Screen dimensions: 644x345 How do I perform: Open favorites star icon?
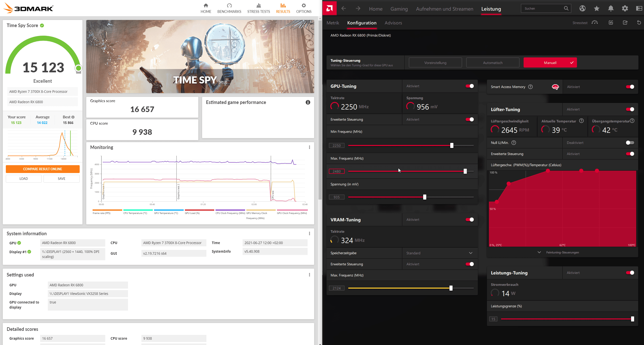coord(597,9)
